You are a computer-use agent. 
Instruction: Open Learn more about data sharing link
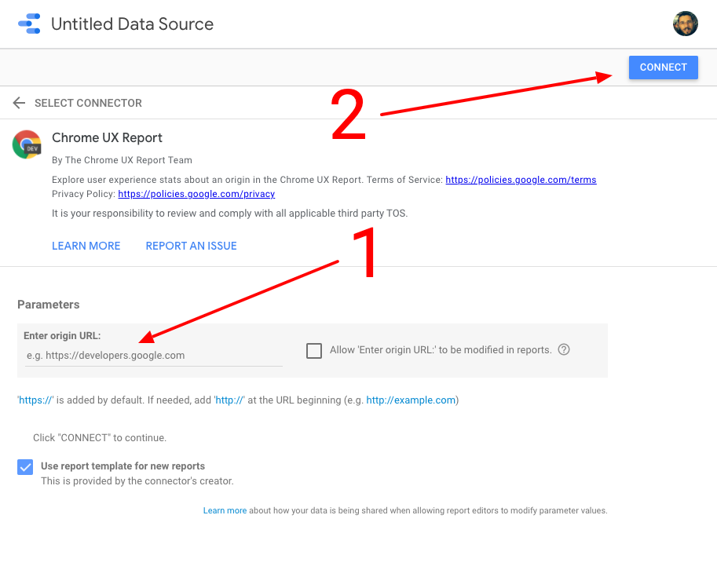[225, 510]
